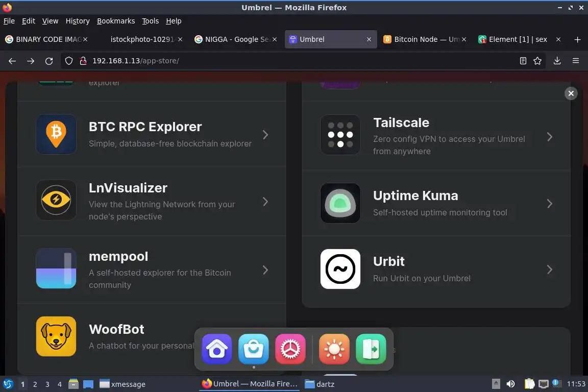Open the volume control in tray

(x=510, y=384)
